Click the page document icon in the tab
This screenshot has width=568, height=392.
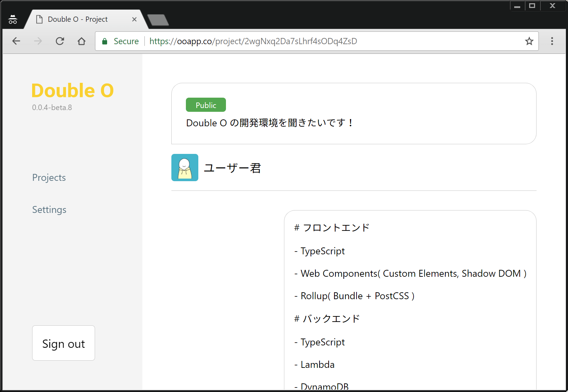coord(39,19)
